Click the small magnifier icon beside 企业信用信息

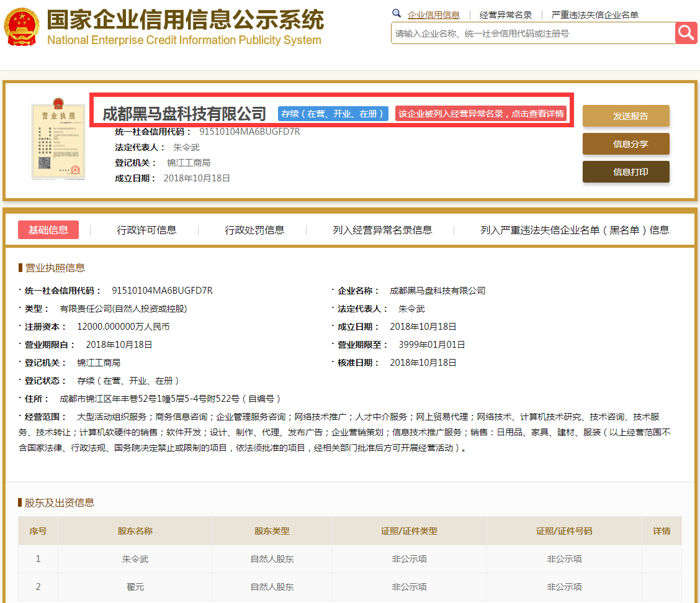[x=397, y=14]
